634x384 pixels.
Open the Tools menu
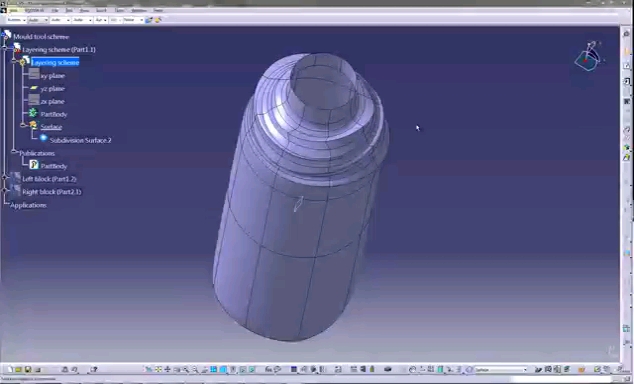tap(119, 10)
